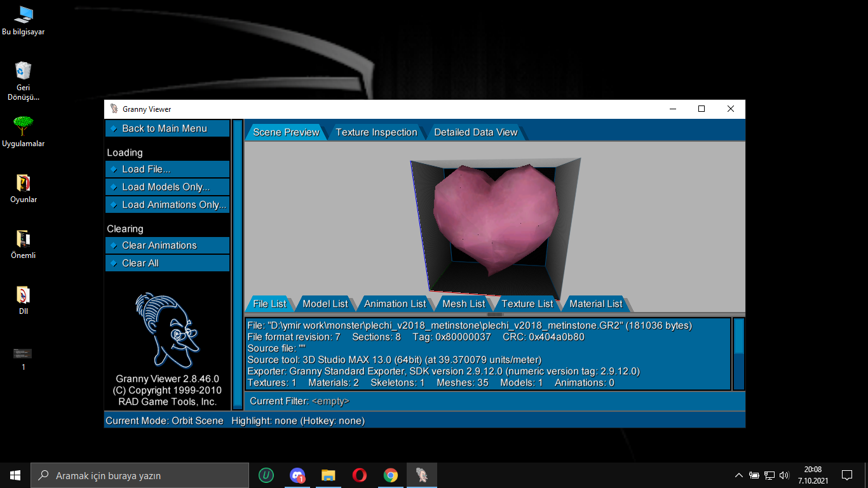Open File Explorer in the taskbar
868x488 pixels.
pyautogui.click(x=328, y=475)
